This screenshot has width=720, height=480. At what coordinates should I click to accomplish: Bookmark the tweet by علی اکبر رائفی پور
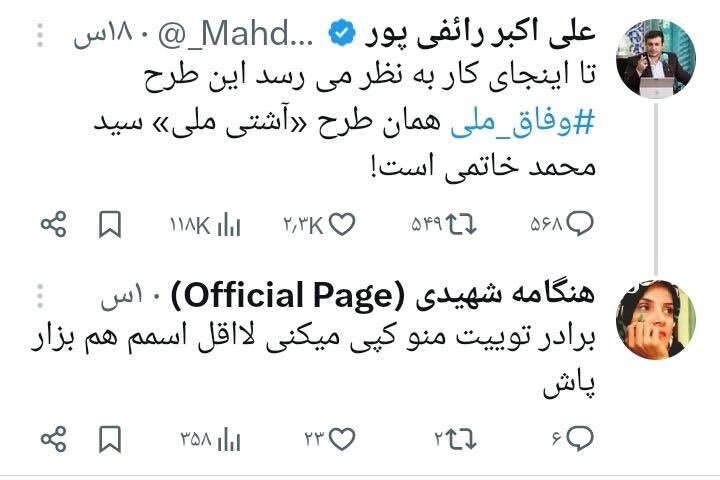(x=110, y=225)
